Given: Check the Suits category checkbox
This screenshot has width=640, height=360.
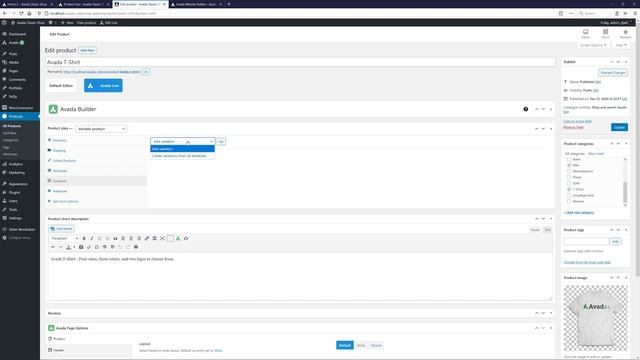Looking at the screenshot, I should (x=569, y=183).
